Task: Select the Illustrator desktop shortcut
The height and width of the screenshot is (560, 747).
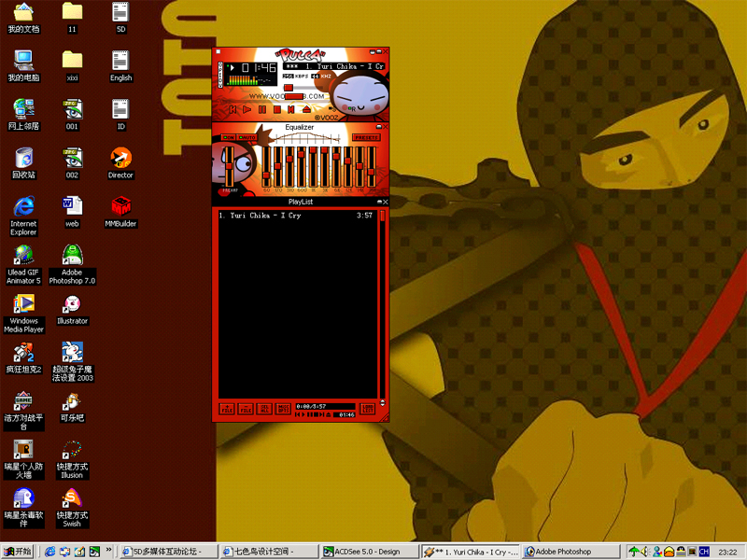Action: click(72, 310)
